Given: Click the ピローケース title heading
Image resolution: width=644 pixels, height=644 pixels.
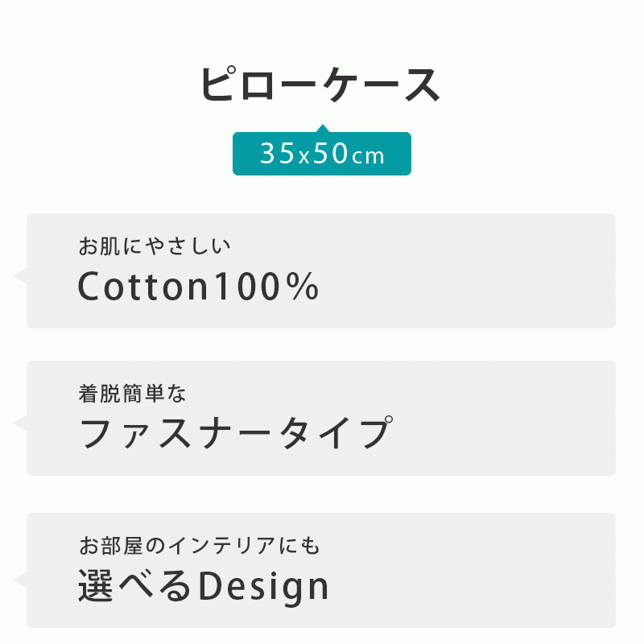Looking at the screenshot, I should [320, 85].
